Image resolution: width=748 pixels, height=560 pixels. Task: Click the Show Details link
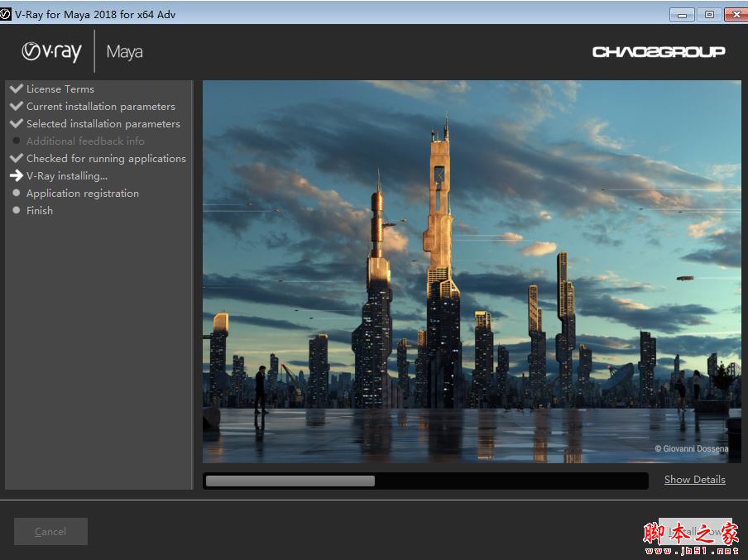(694, 480)
